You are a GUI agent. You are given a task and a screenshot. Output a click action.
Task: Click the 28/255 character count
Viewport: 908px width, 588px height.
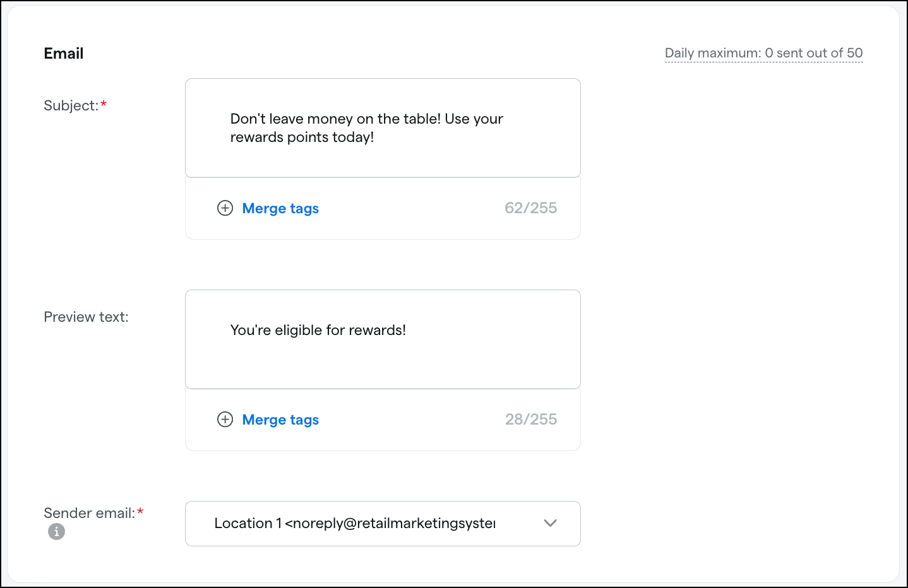pyautogui.click(x=530, y=420)
